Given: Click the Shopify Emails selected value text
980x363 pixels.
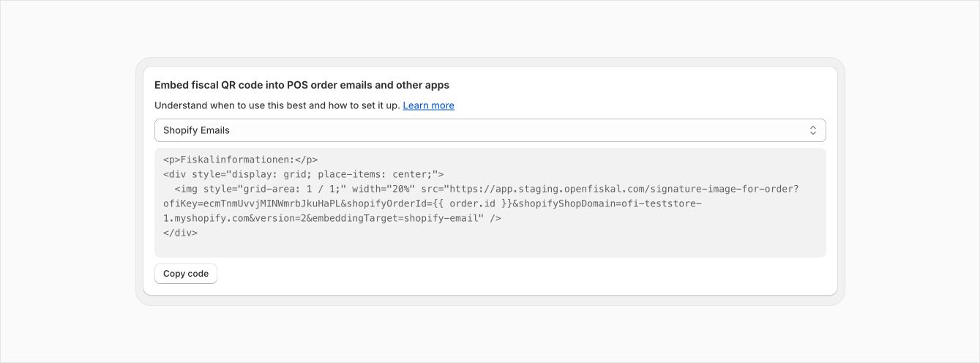Looking at the screenshot, I should click(196, 130).
